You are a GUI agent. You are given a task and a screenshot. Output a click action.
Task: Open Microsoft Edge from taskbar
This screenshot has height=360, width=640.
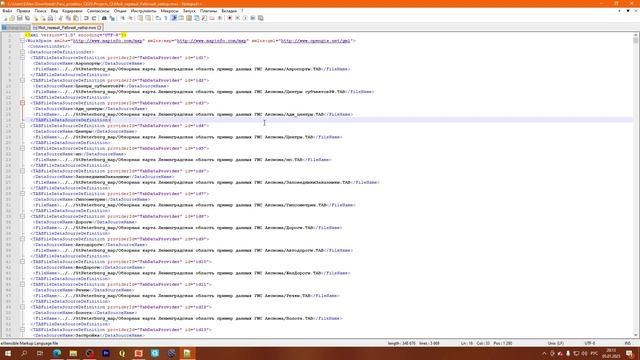click(x=57, y=353)
